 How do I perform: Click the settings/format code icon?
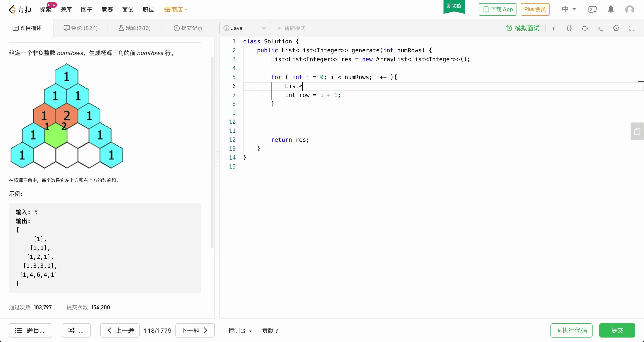pos(569,28)
